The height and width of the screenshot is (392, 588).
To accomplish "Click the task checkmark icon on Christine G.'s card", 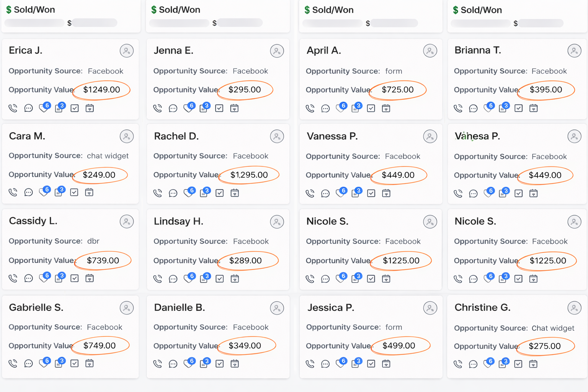I will point(518,364).
